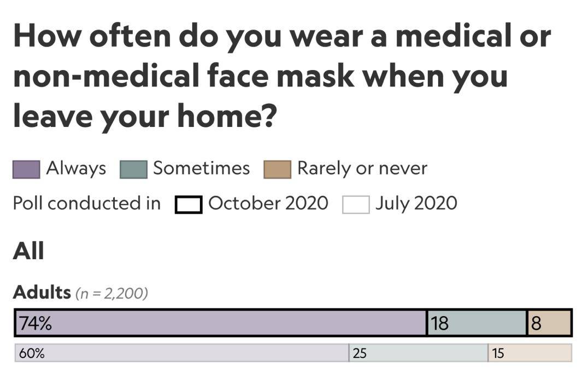
Task: Click the chart title about face mask
Action: (282, 77)
